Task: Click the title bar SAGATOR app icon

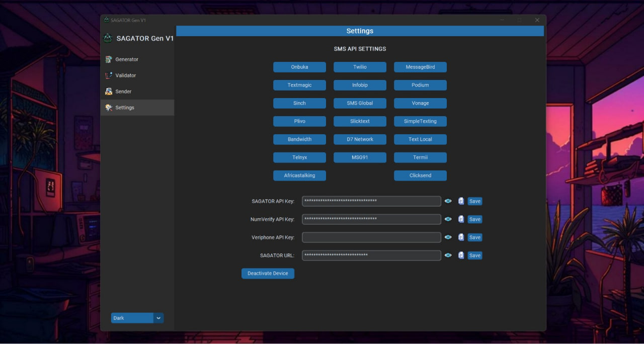Action: tap(107, 20)
